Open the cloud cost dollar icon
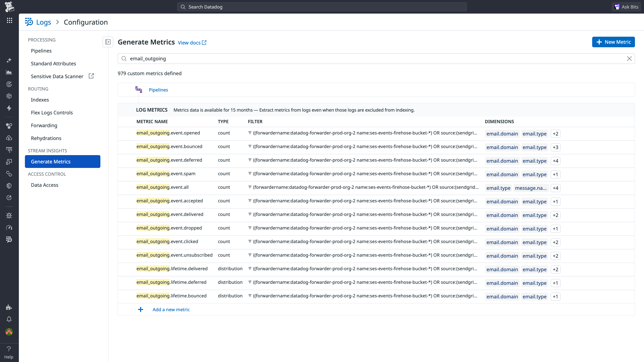This screenshot has height=362, width=644. click(x=9, y=138)
